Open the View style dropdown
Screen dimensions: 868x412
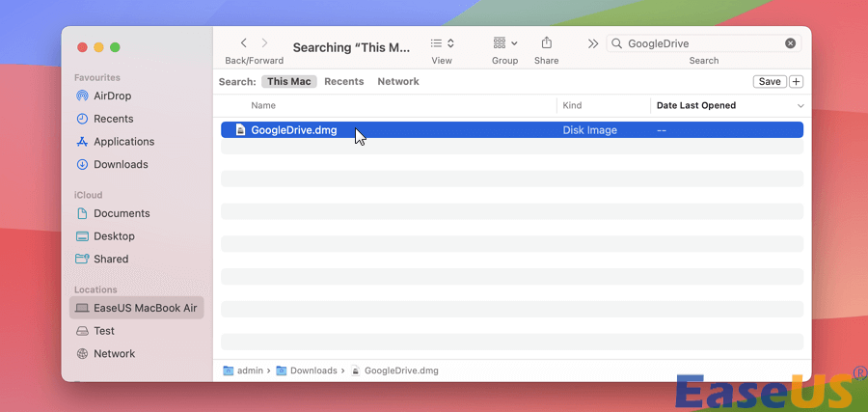[442, 43]
